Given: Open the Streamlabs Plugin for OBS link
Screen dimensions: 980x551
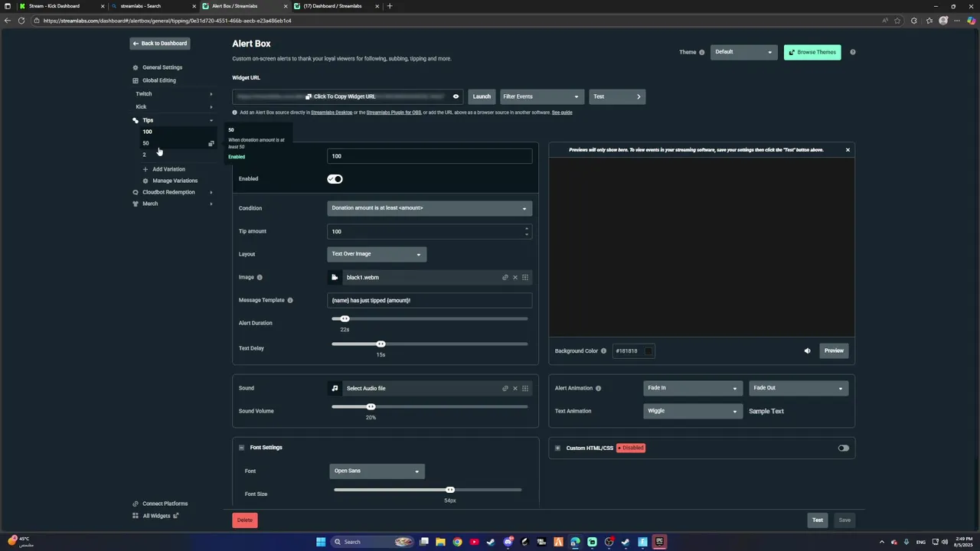Looking at the screenshot, I should coord(394,112).
